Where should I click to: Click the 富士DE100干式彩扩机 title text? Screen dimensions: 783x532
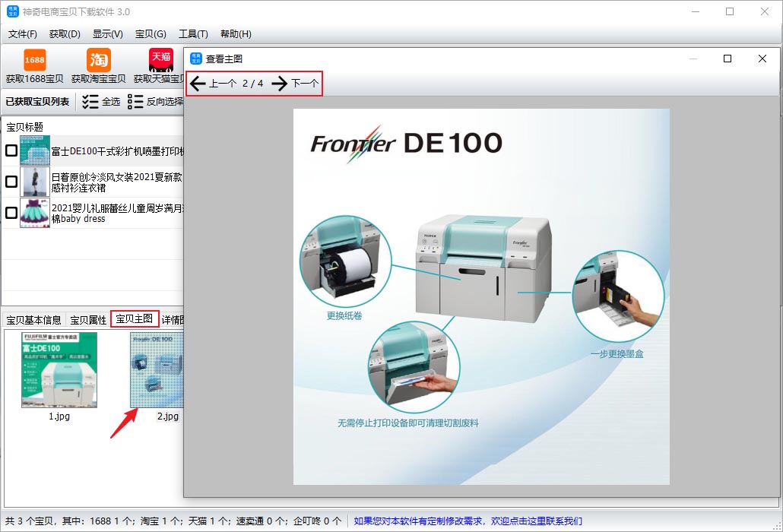(x=117, y=151)
